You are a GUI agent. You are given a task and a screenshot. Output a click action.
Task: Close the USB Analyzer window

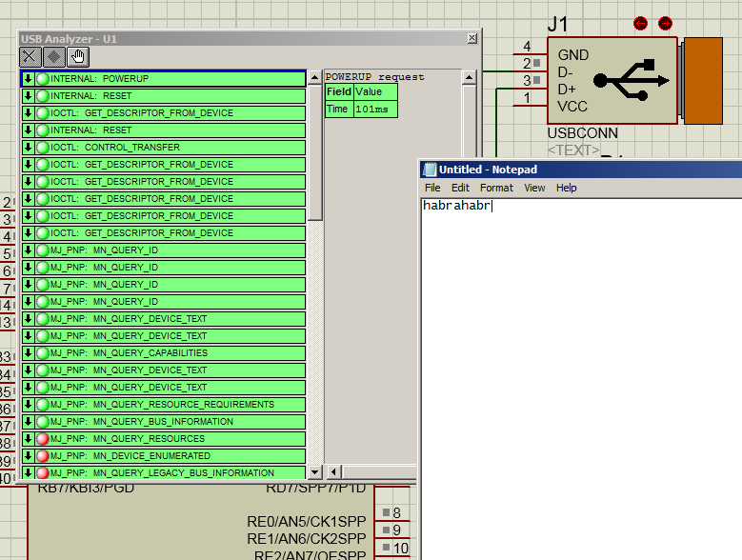click(471, 38)
